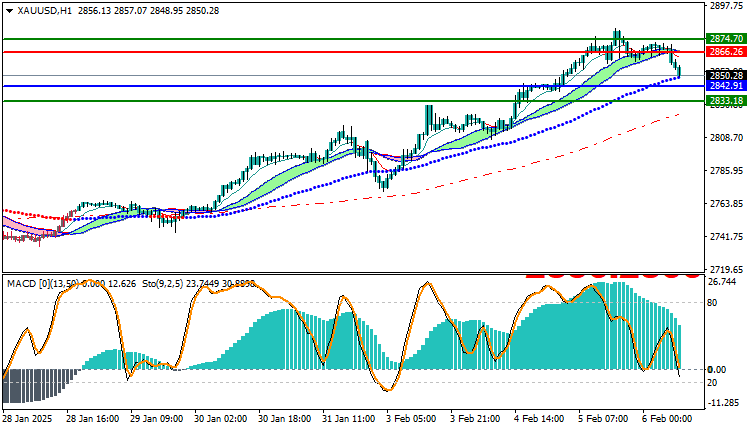Click the XAUUSD,H1 symbol title
This screenshot has height=430, width=750.
pyautogui.click(x=44, y=11)
